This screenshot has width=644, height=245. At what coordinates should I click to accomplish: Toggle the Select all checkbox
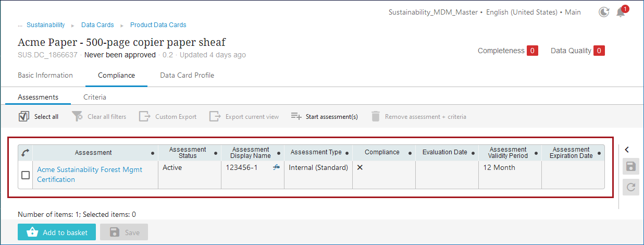(x=23, y=116)
